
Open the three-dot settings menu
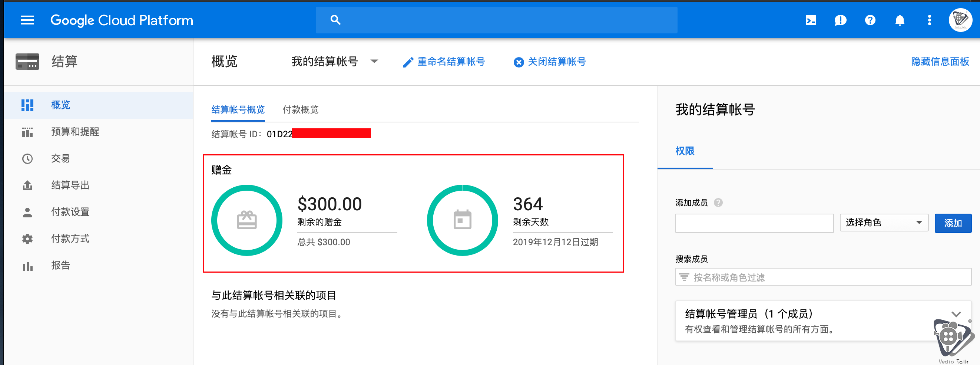coord(929,20)
